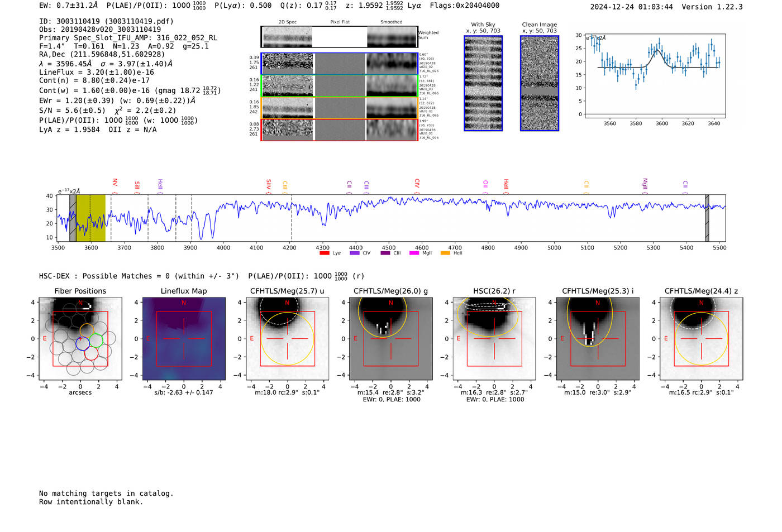The image size is (782, 532).
Task: Select the blue-bordered fiber cutout row
Action: (340, 64)
